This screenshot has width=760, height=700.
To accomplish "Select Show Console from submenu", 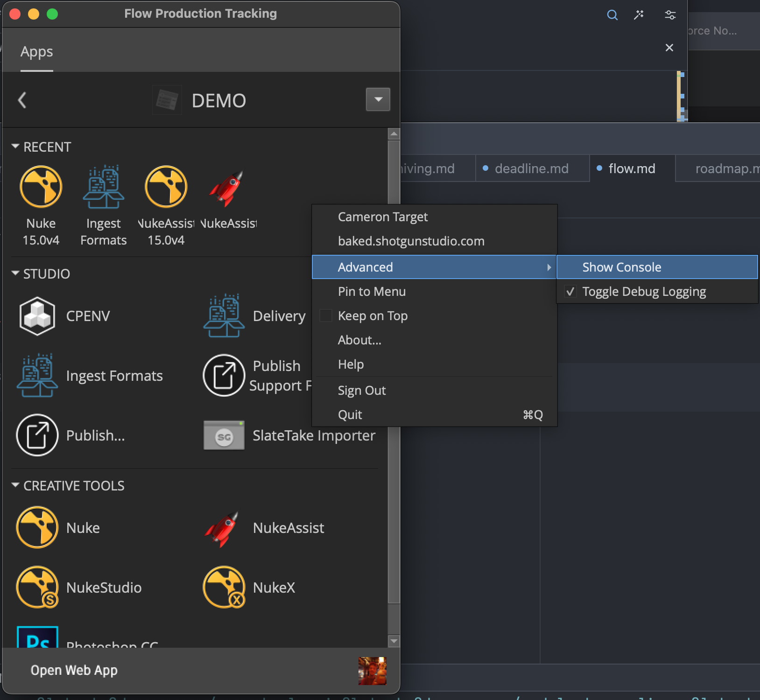I will (x=621, y=267).
